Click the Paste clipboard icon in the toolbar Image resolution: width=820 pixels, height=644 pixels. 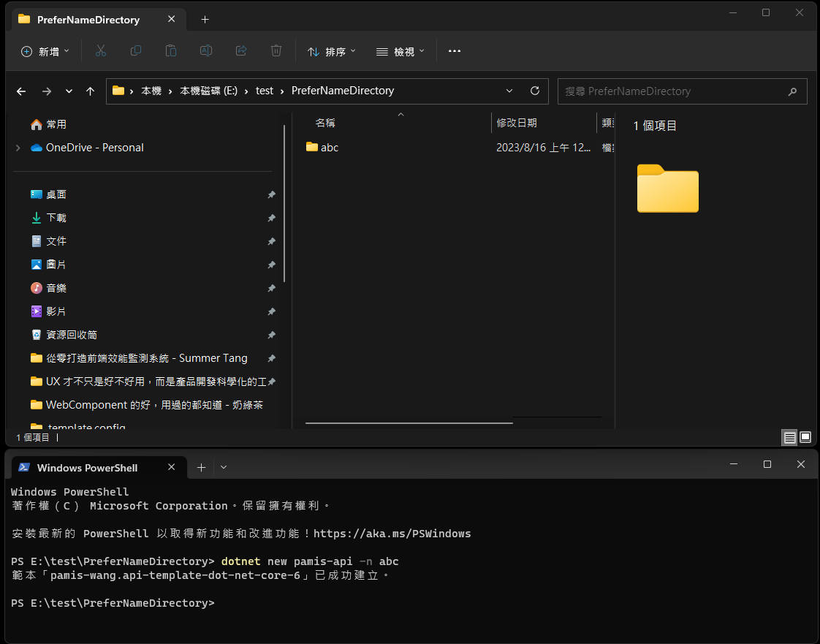[x=170, y=50]
